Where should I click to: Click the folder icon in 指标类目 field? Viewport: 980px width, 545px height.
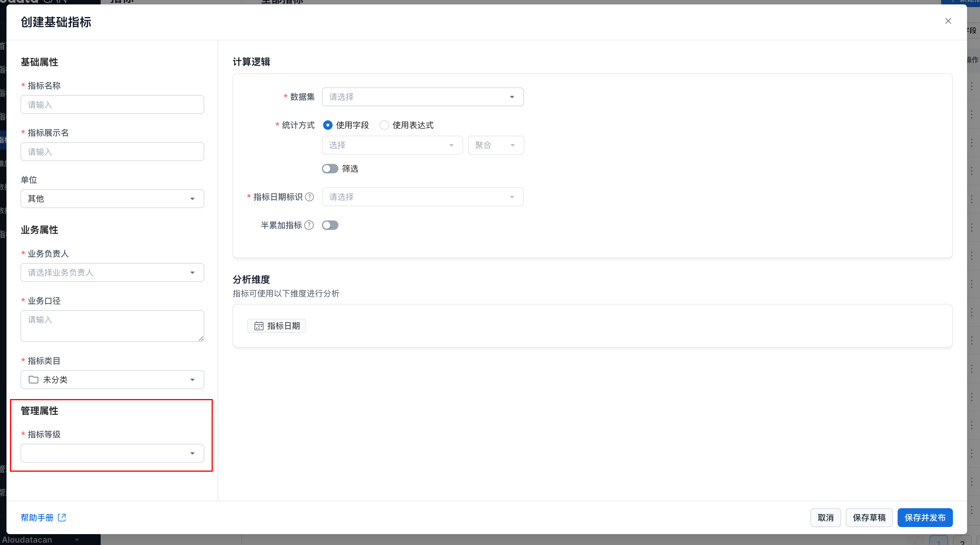pyautogui.click(x=34, y=380)
